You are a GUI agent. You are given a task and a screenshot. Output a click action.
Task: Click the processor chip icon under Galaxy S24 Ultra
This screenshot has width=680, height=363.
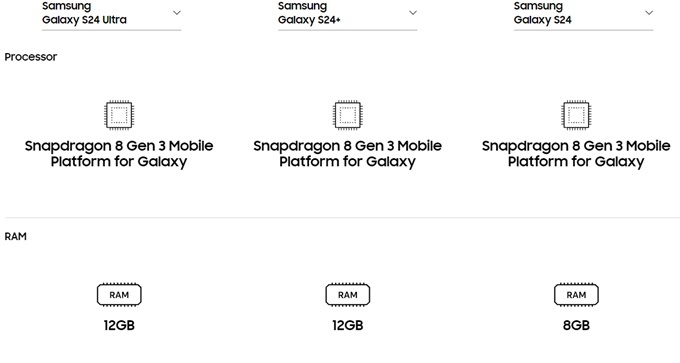coord(119,115)
